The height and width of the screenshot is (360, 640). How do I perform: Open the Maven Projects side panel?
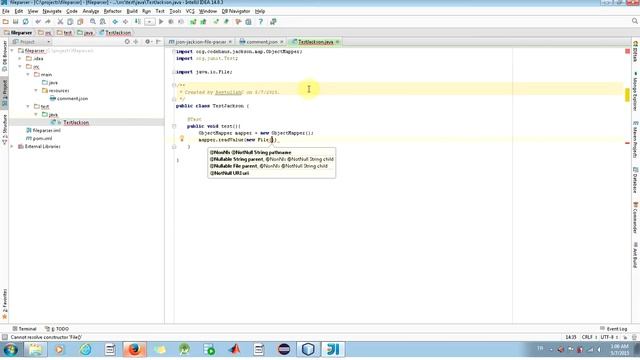[635, 139]
